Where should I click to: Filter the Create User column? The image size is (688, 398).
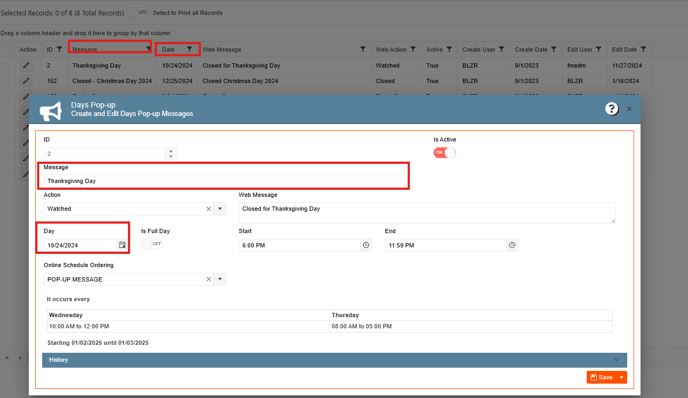(502, 49)
